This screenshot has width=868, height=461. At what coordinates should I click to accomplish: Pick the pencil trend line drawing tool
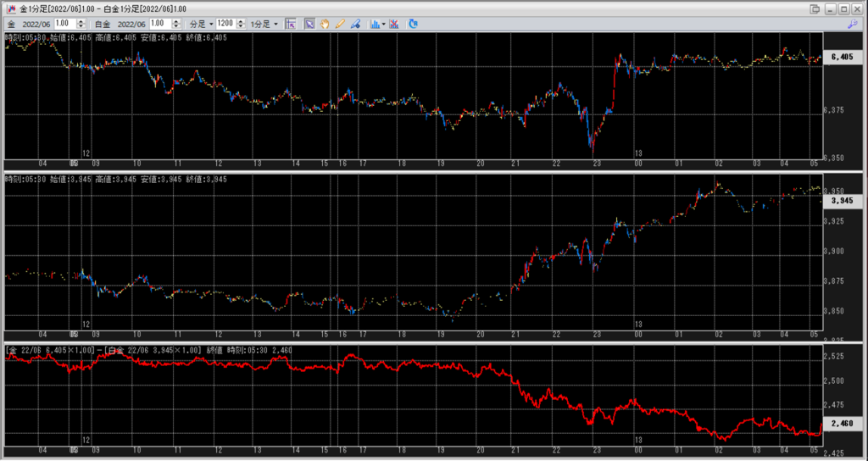[340, 24]
